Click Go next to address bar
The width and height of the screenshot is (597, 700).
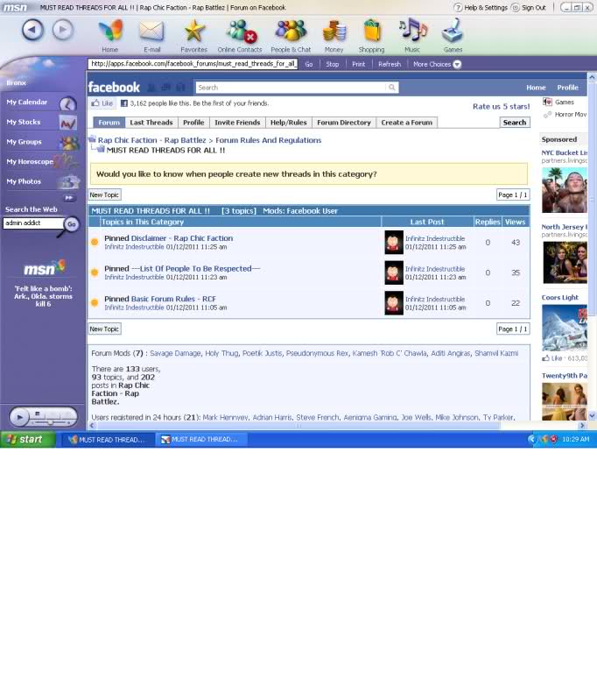(309, 64)
